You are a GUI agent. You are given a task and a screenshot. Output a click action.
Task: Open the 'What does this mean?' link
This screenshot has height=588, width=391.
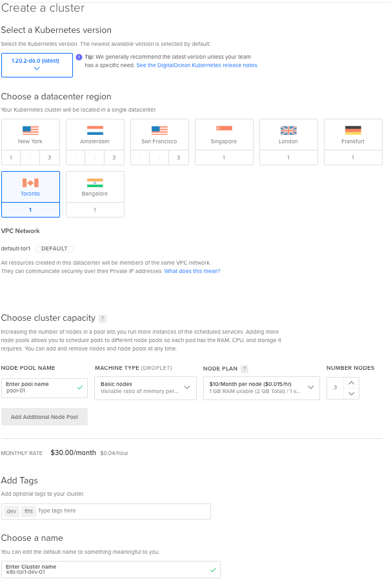pyautogui.click(x=192, y=271)
